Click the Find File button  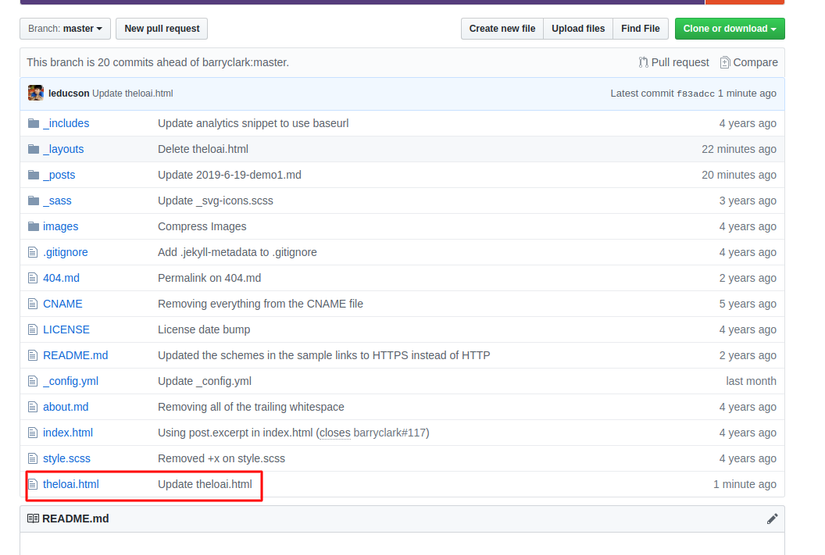[x=640, y=28]
